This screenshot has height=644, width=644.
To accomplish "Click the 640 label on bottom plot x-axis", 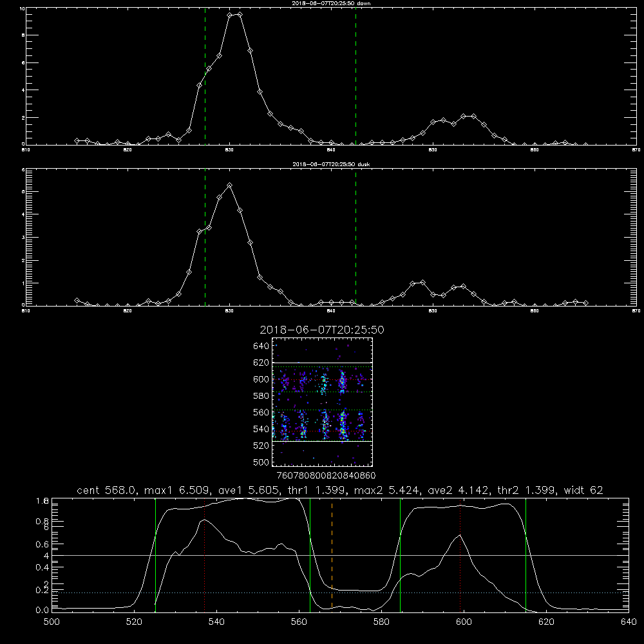I will coord(629,622).
